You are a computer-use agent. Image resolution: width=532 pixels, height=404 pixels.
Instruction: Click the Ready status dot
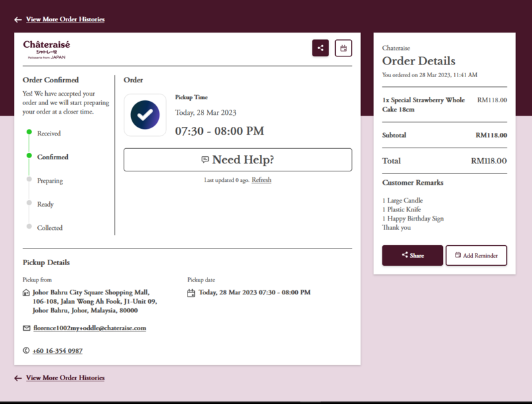(29, 203)
